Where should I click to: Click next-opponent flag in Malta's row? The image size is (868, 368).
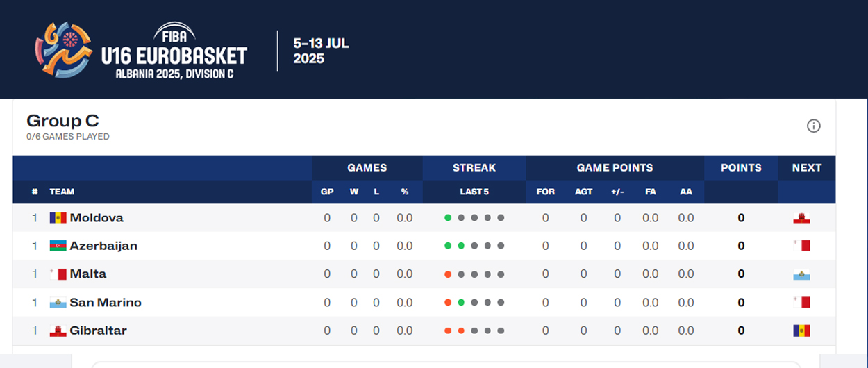tap(801, 274)
